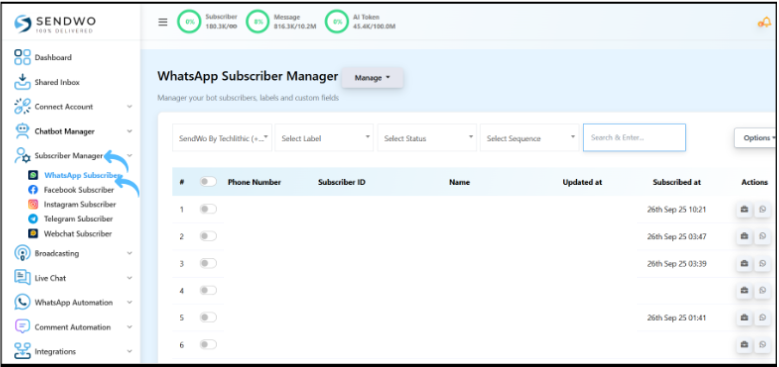Image resolution: width=779 pixels, height=367 pixels.
Task: Open the Select Sequence dropdown
Action: point(530,138)
